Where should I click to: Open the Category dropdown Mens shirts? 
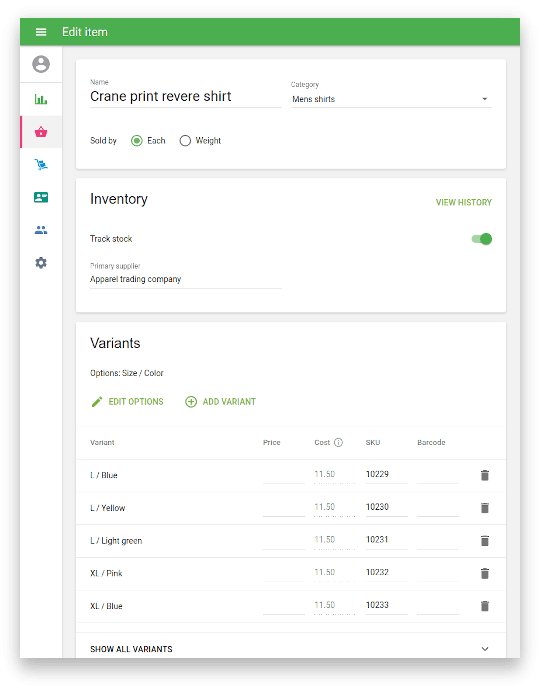pos(391,99)
